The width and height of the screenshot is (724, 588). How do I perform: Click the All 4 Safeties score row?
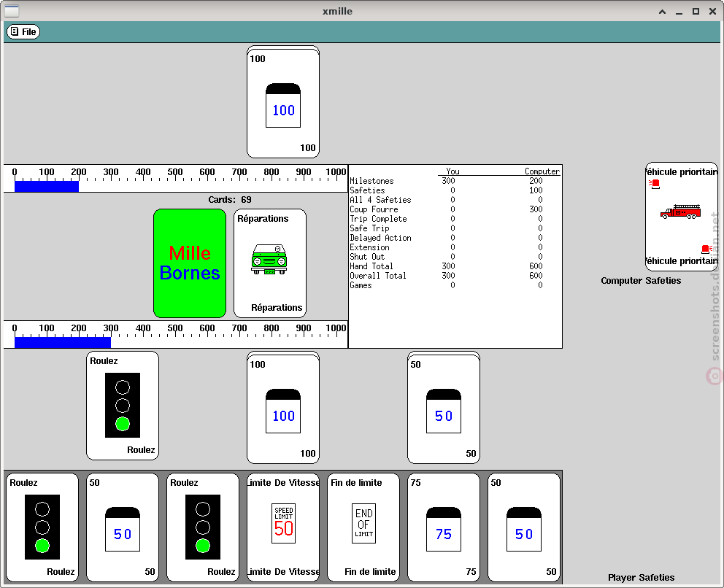(455, 200)
